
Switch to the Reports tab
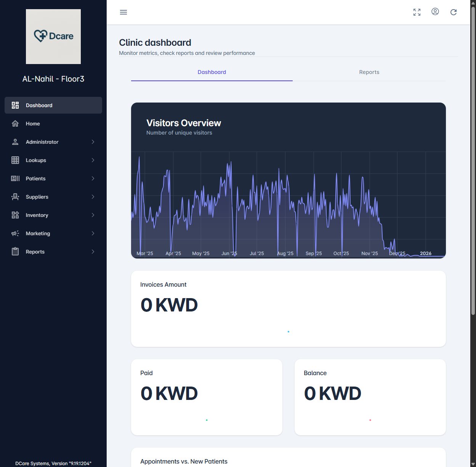click(369, 72)
